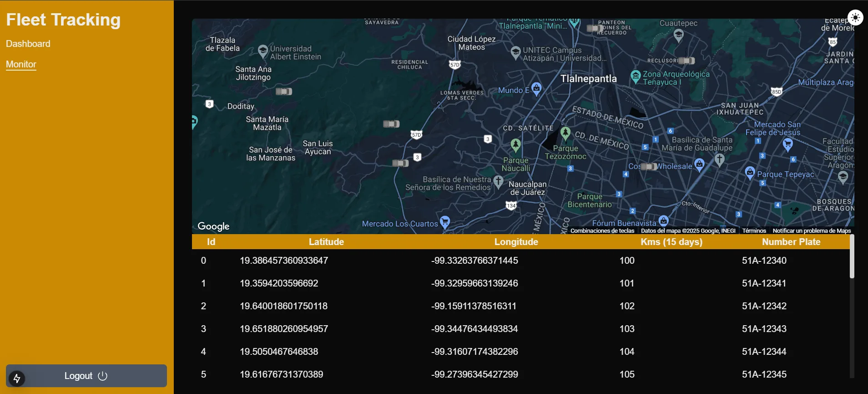Click the Latitude column header
868x394 pixels.
click(326, 242)
